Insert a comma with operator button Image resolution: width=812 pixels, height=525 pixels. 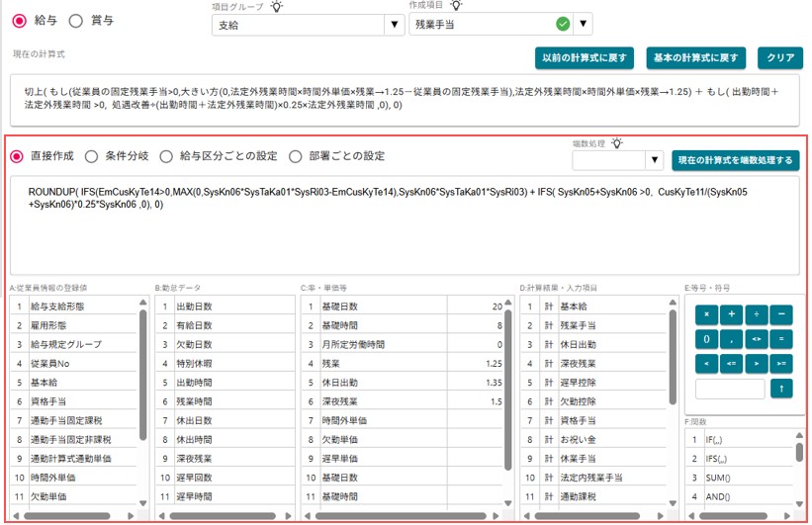tap(731, 339)
